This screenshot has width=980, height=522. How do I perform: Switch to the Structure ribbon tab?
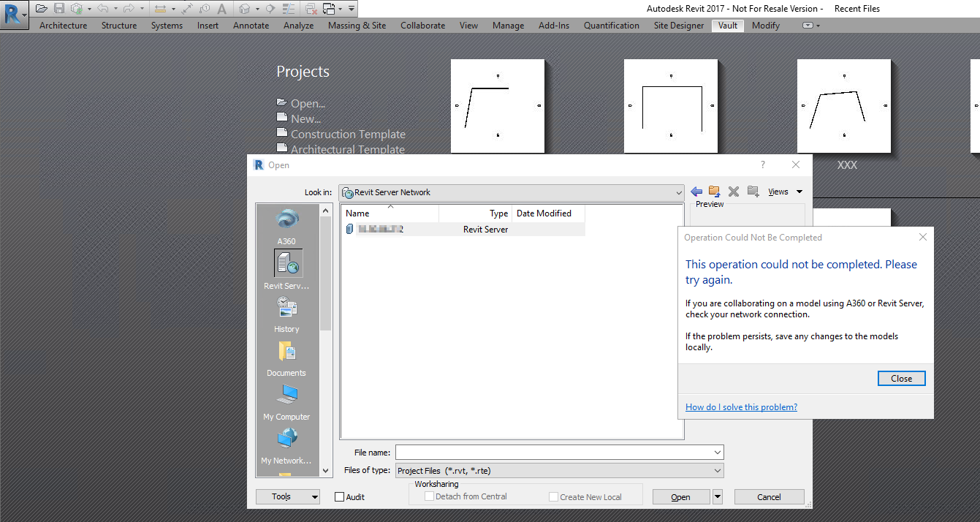click(x=119, y=26)
